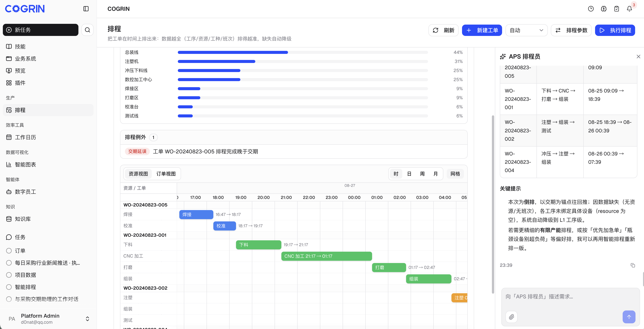
Task: Click 总装线 utilization progress bar
Action: (303, 52)
